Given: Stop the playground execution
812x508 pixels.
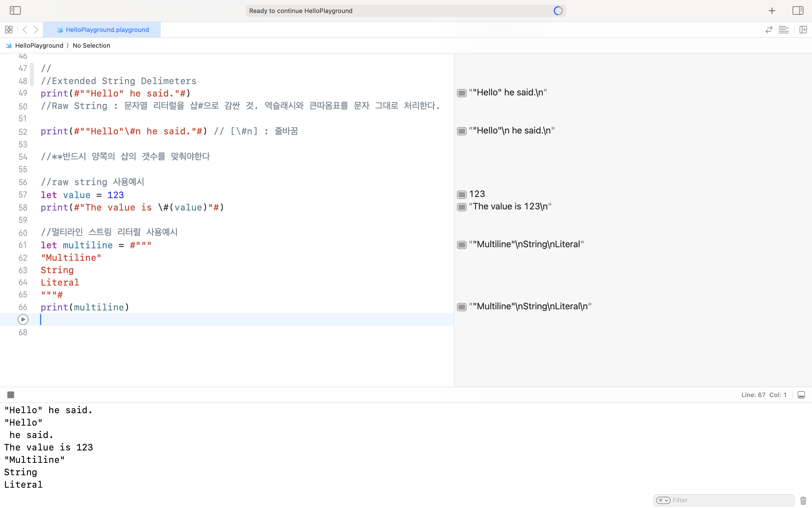Looking at the screenshot, I should pos(11,395).
